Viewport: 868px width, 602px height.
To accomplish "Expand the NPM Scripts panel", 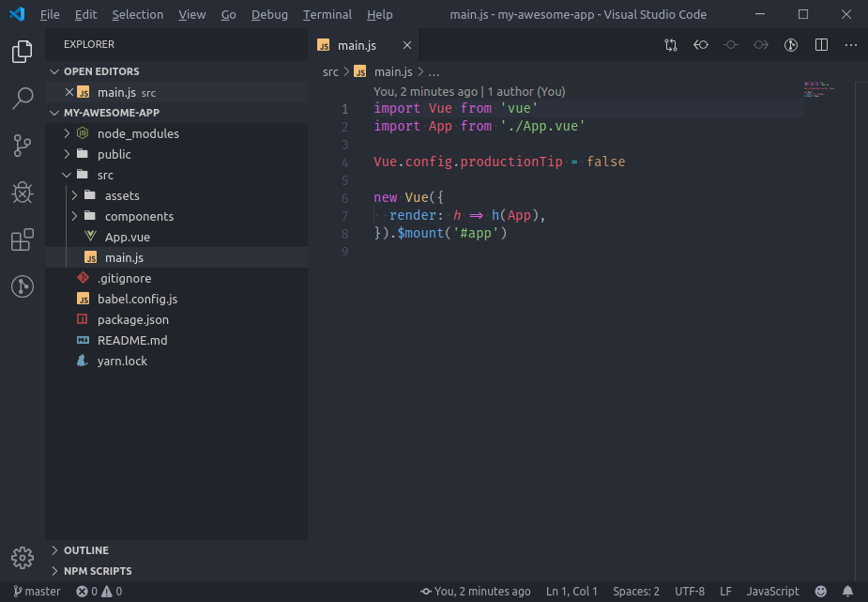I will 176,571.
